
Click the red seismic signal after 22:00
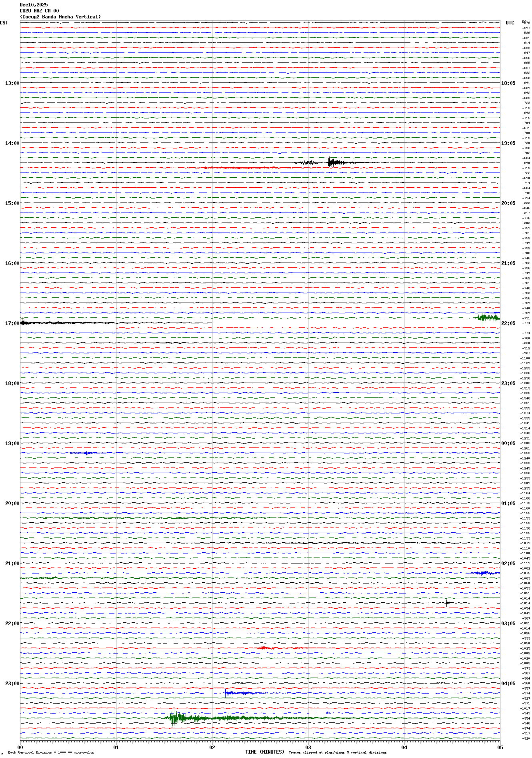click(x=266, y=648)
